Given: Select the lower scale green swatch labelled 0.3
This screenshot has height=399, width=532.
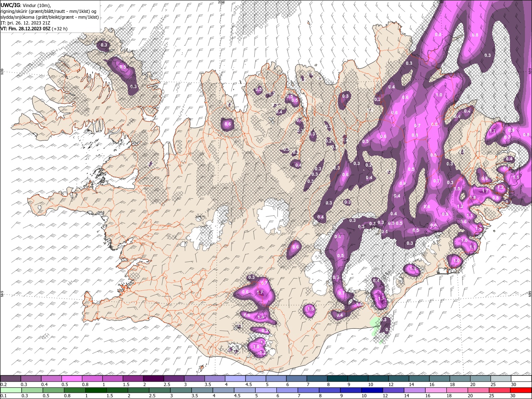Looking at the screenshot, I should pos(32,390).
